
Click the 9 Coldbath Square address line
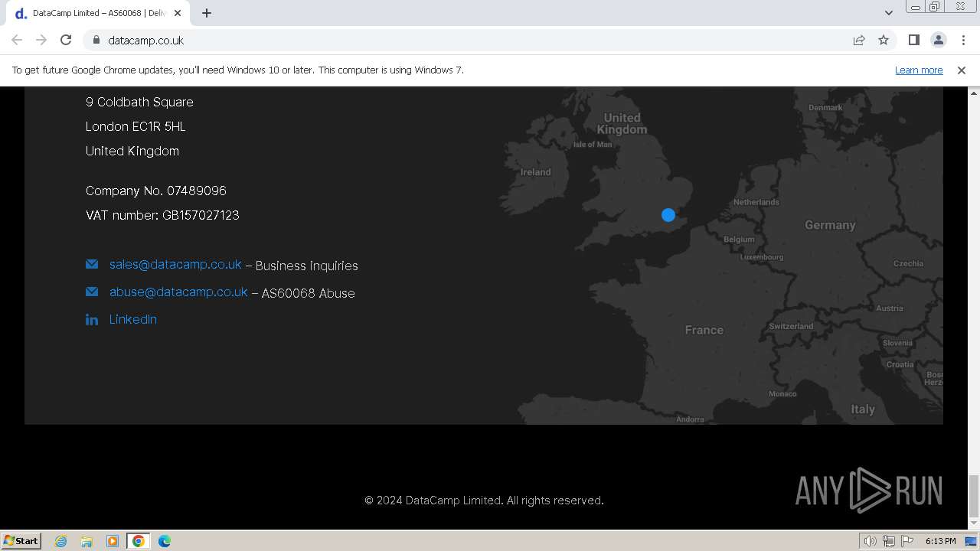pos(139,102)
